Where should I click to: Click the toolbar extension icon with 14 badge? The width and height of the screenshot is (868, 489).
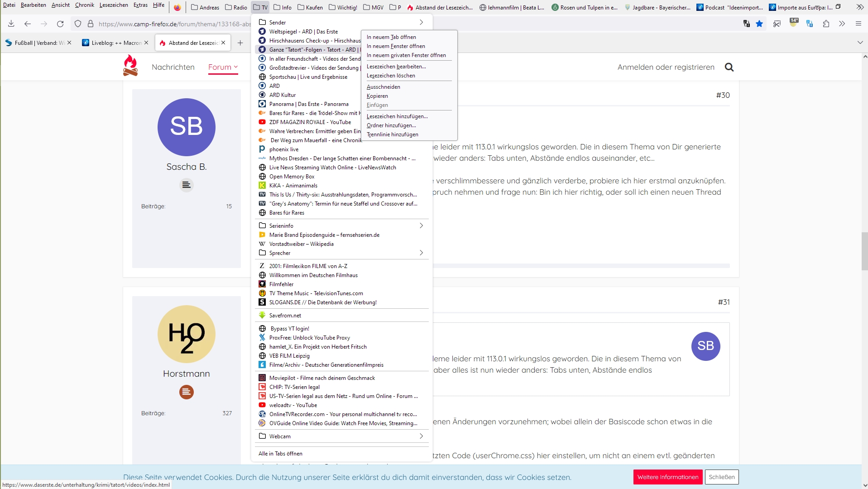click(794, 23)
